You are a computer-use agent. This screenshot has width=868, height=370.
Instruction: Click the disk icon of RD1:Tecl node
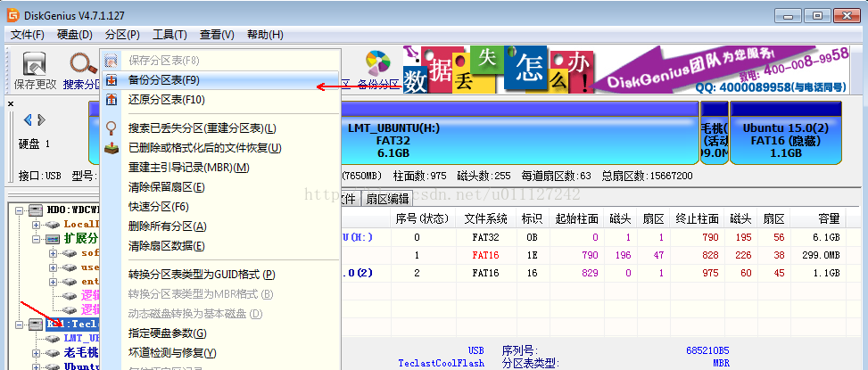tap(36, 324)
